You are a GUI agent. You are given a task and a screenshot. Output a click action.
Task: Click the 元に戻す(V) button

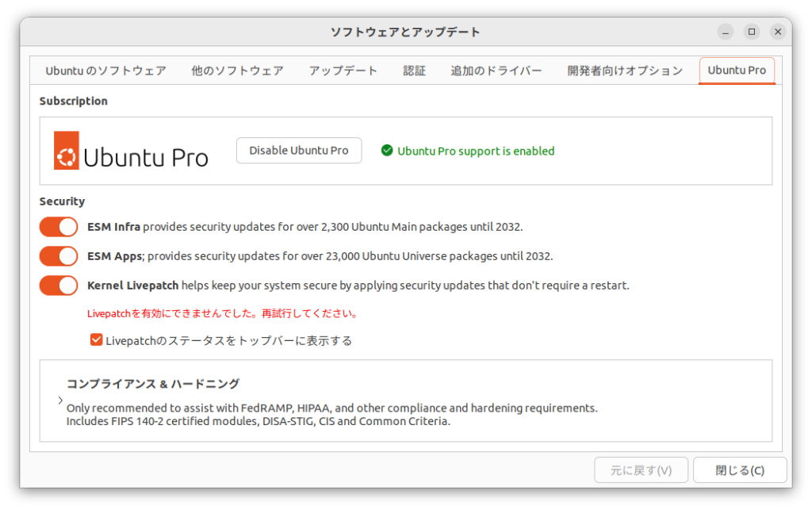641,470
